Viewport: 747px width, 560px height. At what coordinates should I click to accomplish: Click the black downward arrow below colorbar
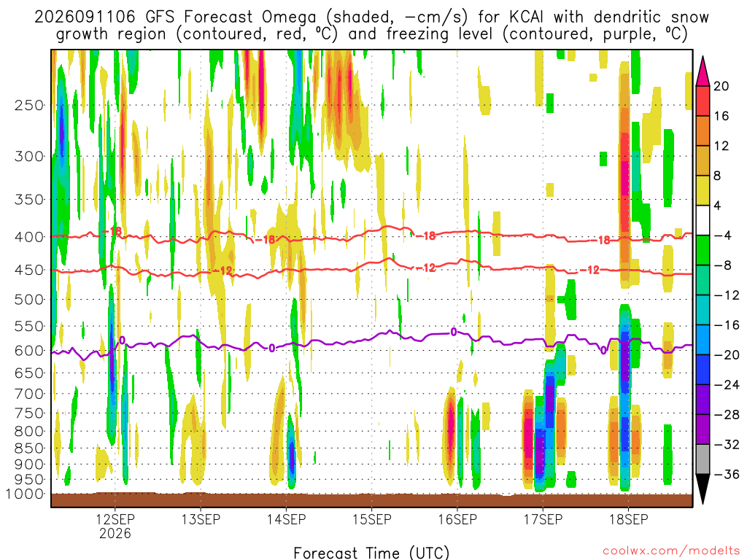(703, 489)
